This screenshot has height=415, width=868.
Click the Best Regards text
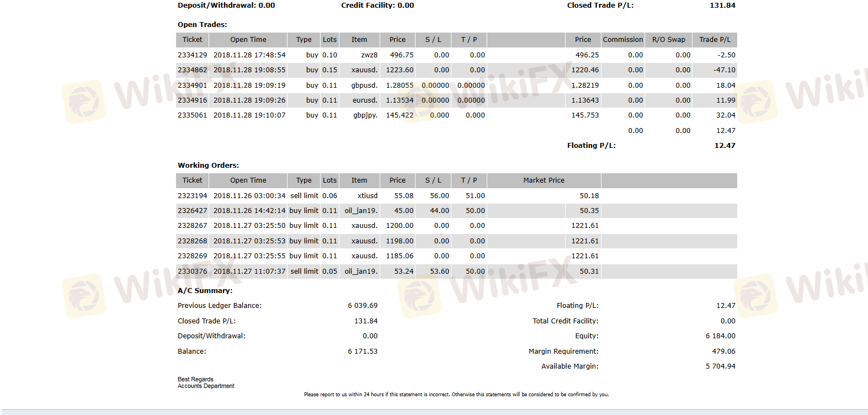click(195, 380)
